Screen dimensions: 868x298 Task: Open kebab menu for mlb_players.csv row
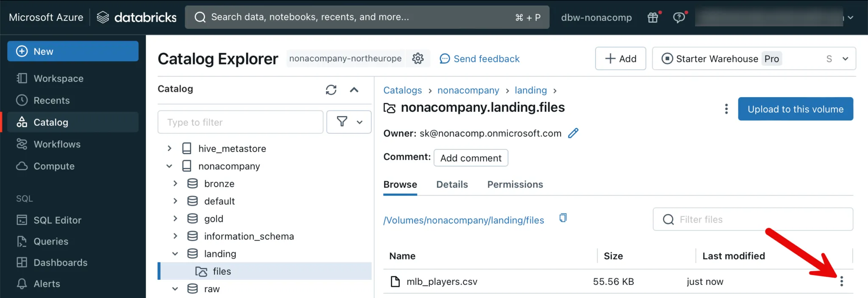point(841,281)
